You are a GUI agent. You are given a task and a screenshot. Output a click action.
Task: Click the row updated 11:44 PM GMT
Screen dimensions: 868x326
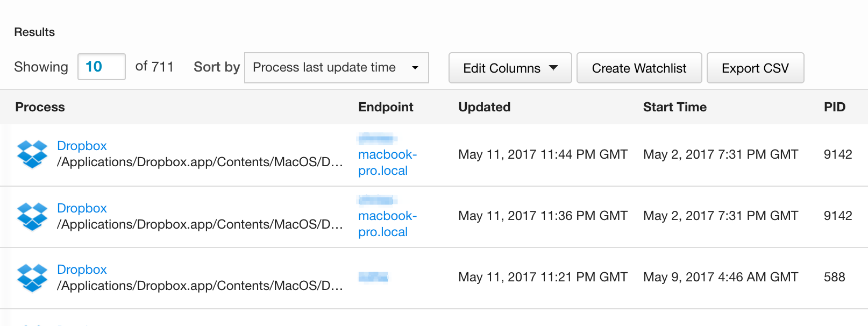pyautogui.click(x=542, y=155)
